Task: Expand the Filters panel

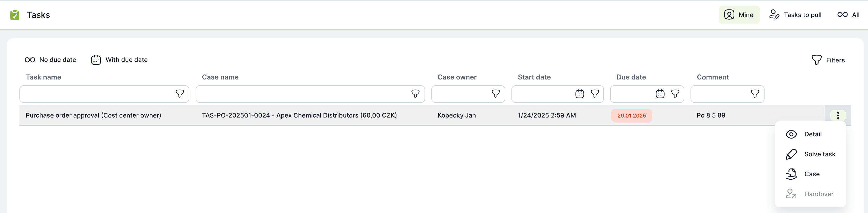Action: tap(828, 60)
